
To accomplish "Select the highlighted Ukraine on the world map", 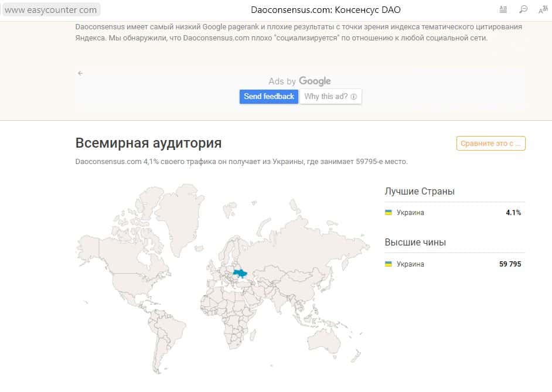I will [240, 274].
